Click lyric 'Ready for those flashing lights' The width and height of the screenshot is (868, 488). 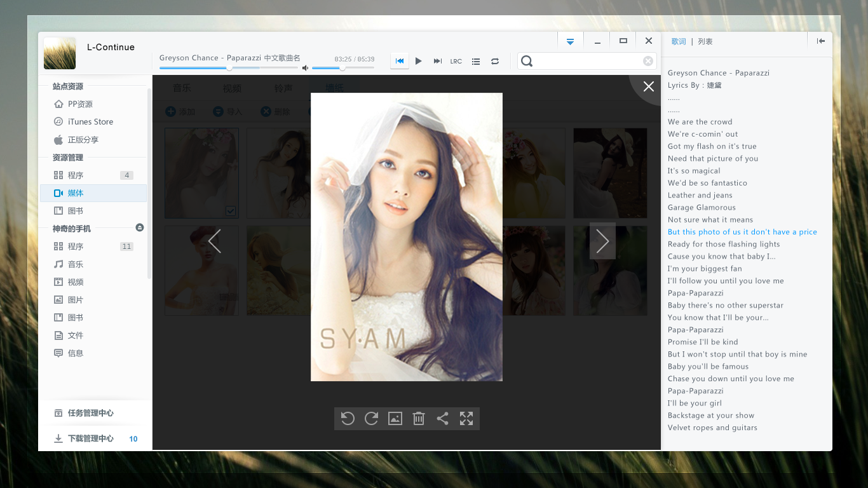[724, 244]
